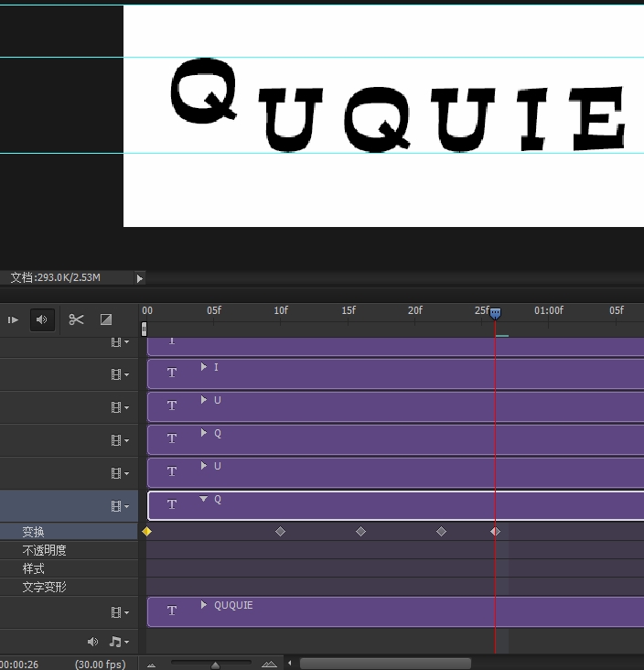Click the timeline zoom slider handle

coord(215,665)
